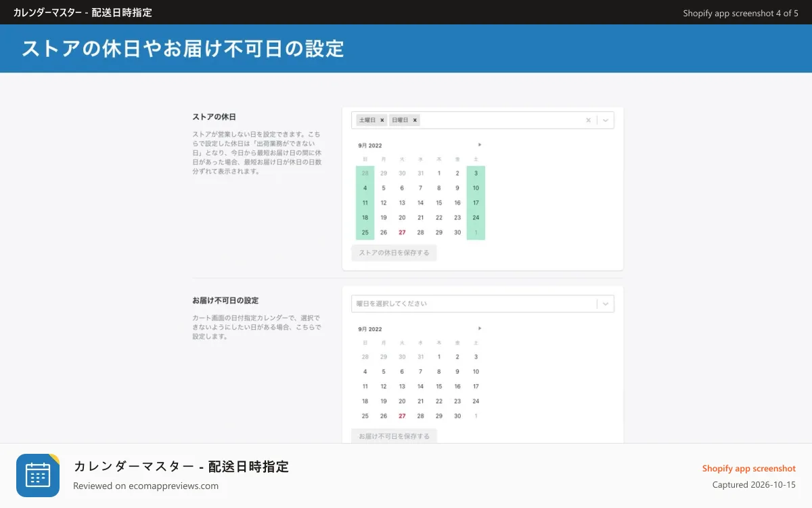Toggle September 4 in store holidays calendar
Image resolution: width=812 pixels, height=508 pixels.
[365, 188]
